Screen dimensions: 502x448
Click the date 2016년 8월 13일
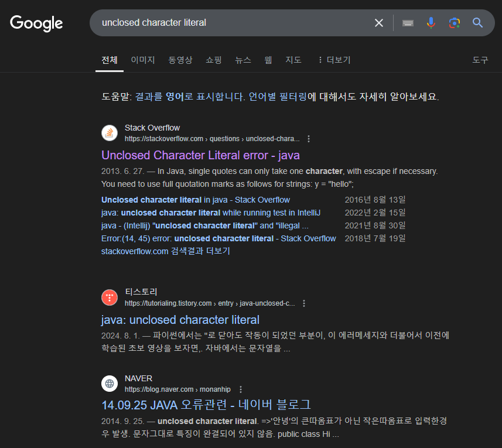click(375, 200)
